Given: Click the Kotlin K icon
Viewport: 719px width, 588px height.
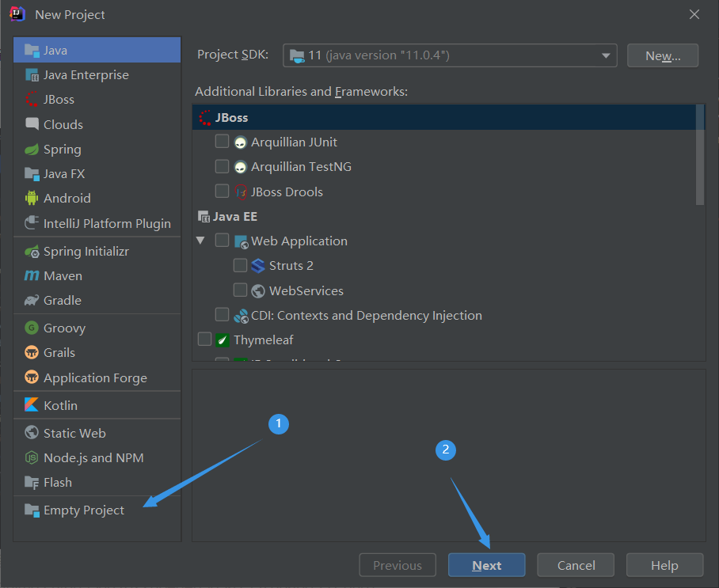Looking at the screenshot, I should coord(32,404).
